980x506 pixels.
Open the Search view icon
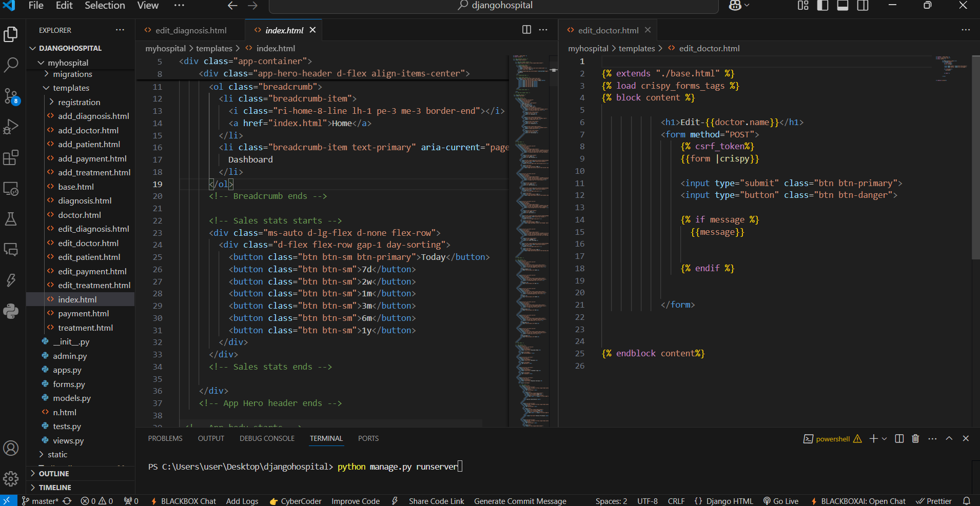click(x=11, y=65)
